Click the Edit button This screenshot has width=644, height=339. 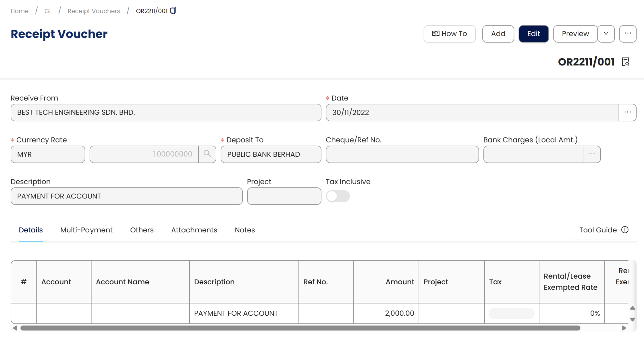click(x=533, y=34)
